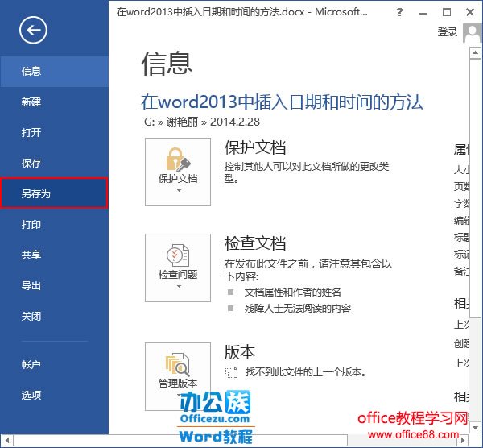Image resolution: width=483 pixels, height=448 pixels.
Task: Click the back arrow to return to the document
Action: tap(33, 30)
